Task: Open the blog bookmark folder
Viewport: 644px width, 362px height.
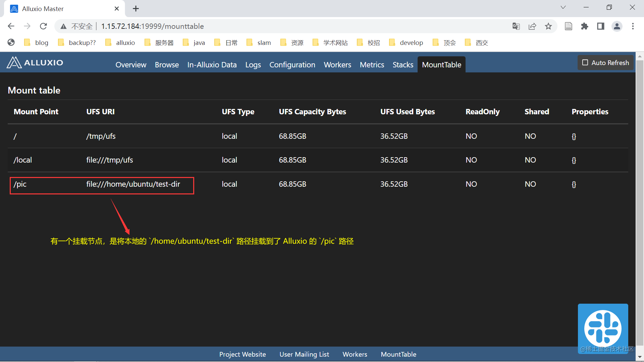Action: (36, 43)
